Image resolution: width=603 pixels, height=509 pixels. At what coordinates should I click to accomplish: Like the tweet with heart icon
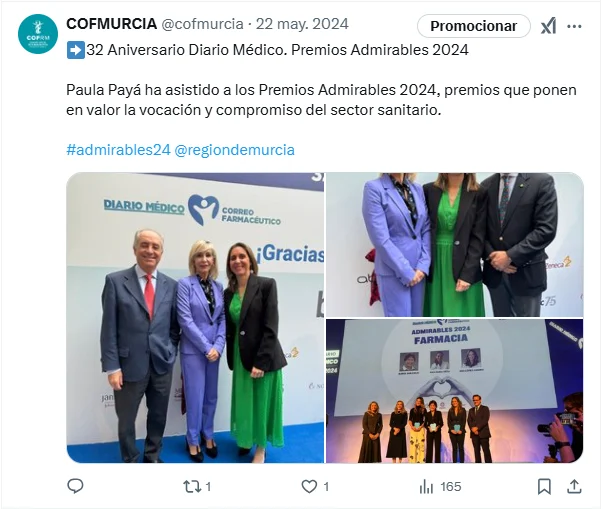309,487
